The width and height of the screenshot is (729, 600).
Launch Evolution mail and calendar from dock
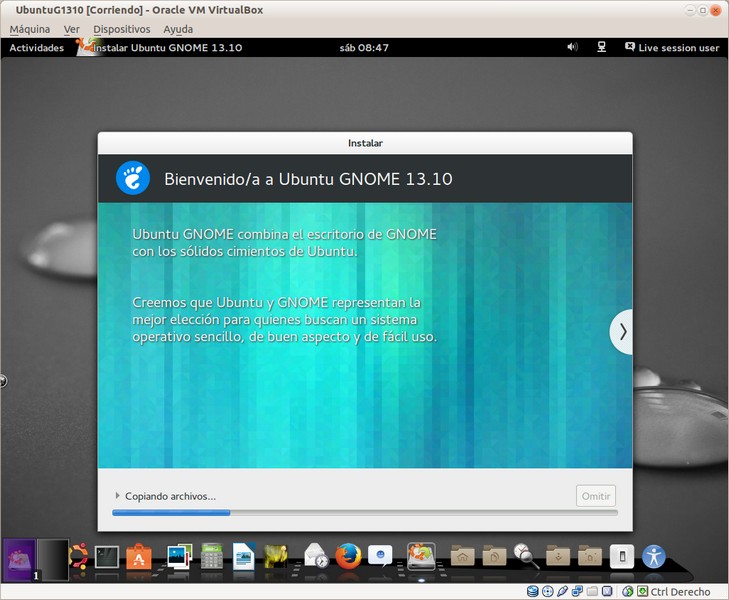(x=316, y=555)
